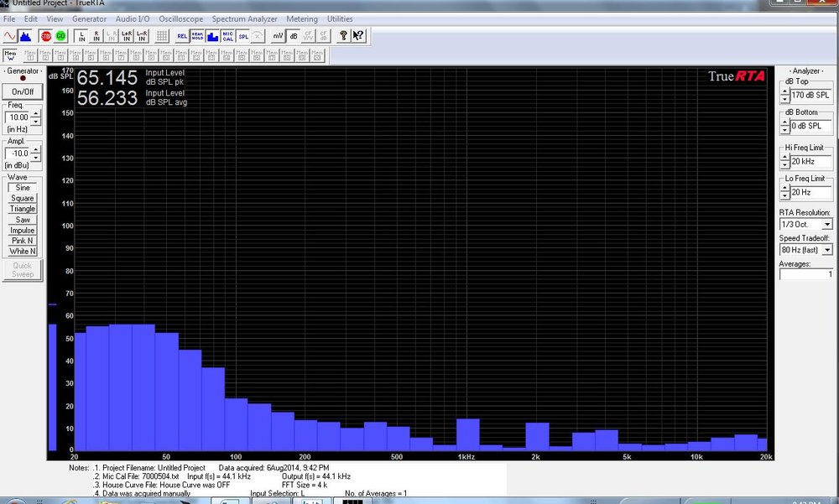This screenshot has width=839, height=504.
Task: Open the Utilities menu
Action: 340,18
